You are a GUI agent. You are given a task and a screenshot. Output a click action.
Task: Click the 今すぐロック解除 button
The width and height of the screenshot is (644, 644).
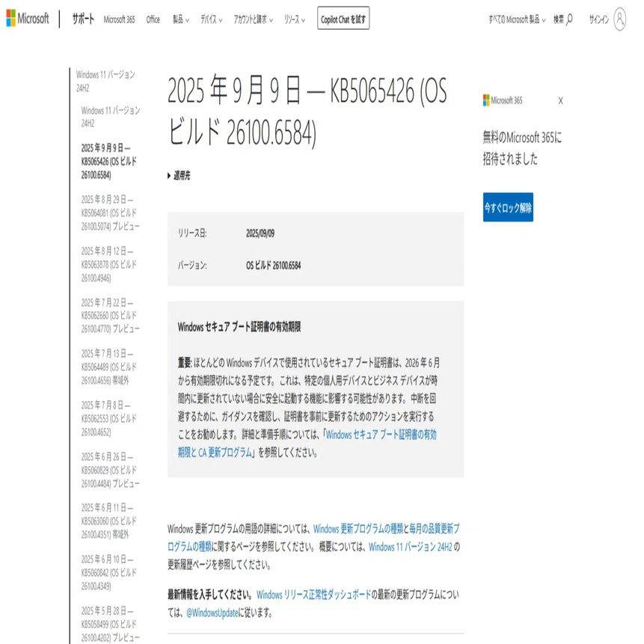(x=508, y=207)
